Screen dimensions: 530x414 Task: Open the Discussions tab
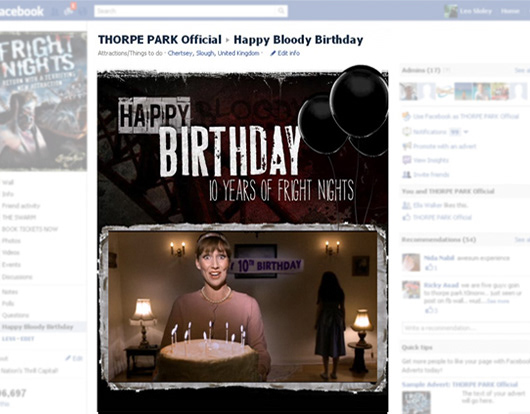tap(17, 277)
